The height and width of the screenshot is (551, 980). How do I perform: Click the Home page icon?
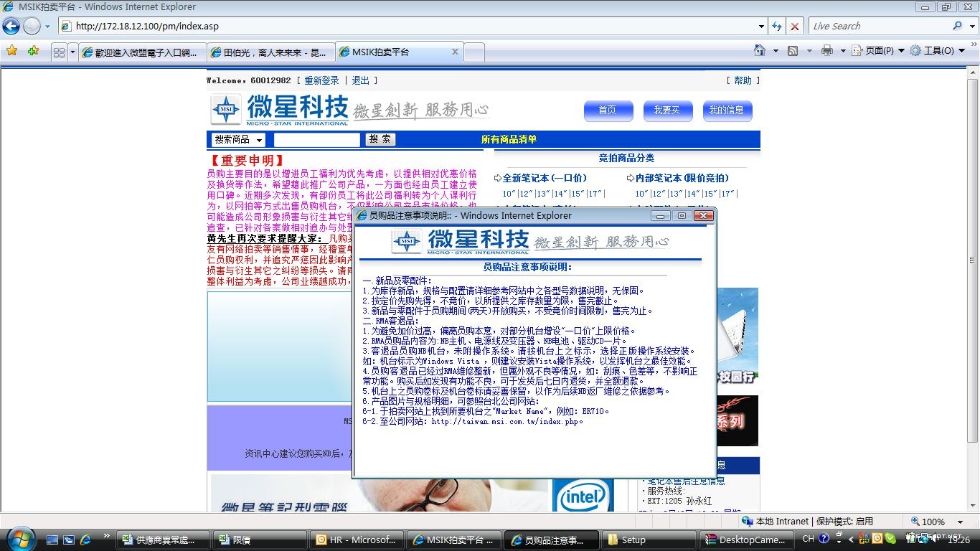tap(760, 50)
